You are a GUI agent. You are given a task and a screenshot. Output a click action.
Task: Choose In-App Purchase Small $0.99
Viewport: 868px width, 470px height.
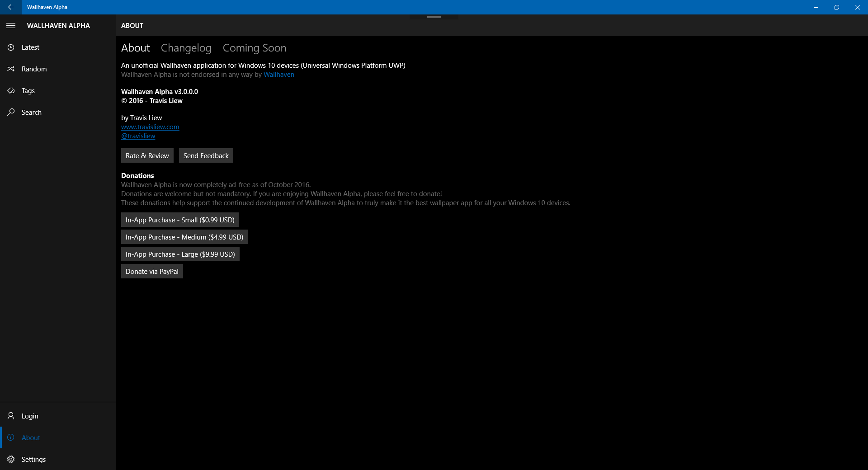(180, 220)
